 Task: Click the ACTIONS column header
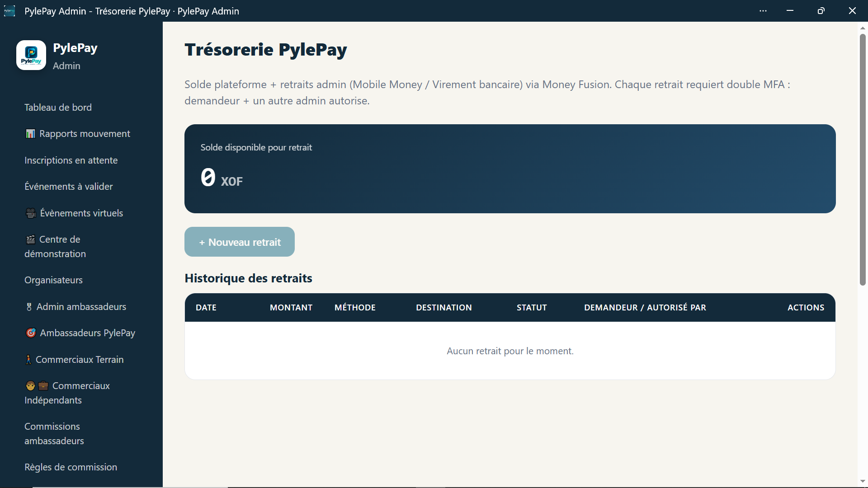(x=806, y=308)
